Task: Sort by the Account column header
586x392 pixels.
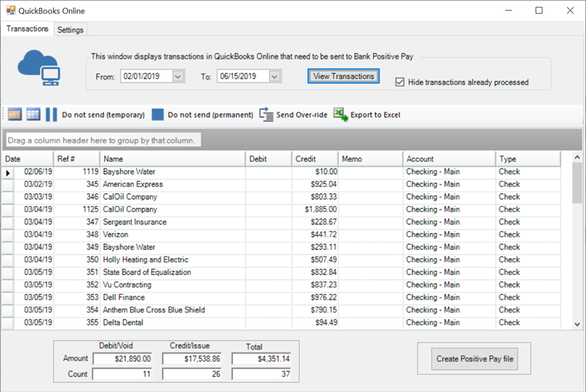Action: click(x=449, y=159)
